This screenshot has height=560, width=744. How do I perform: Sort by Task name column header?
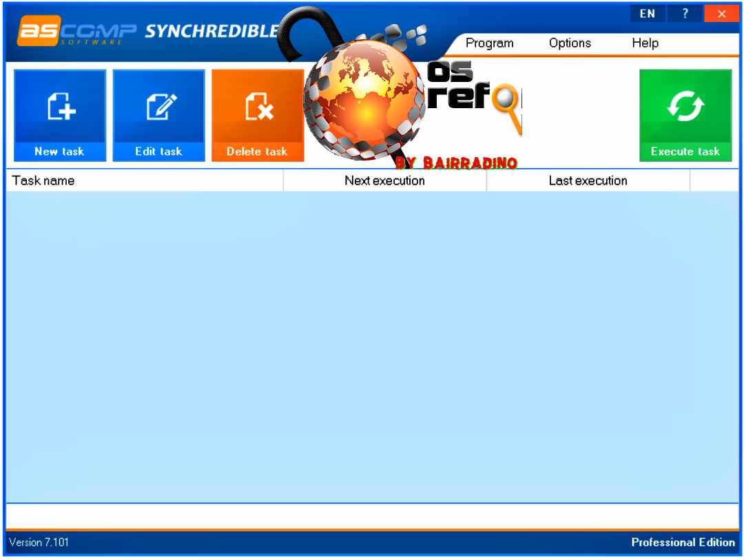(144, 180)
